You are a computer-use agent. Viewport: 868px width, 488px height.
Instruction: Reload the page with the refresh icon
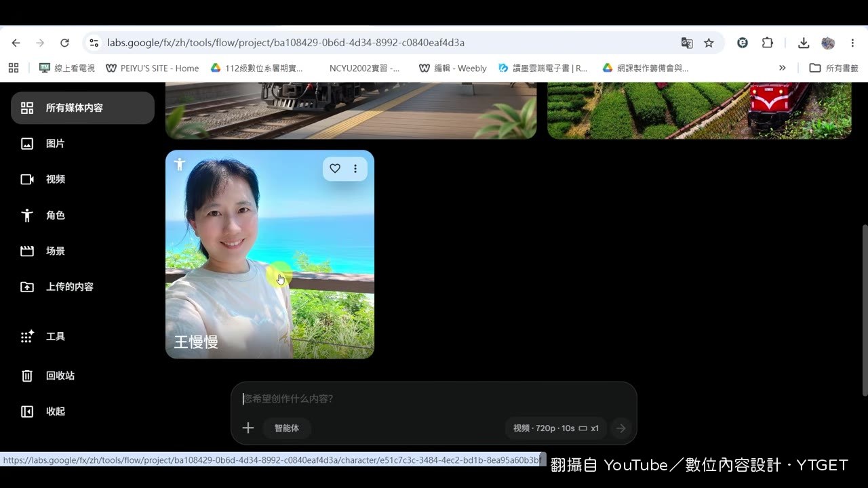coord(64,43)
